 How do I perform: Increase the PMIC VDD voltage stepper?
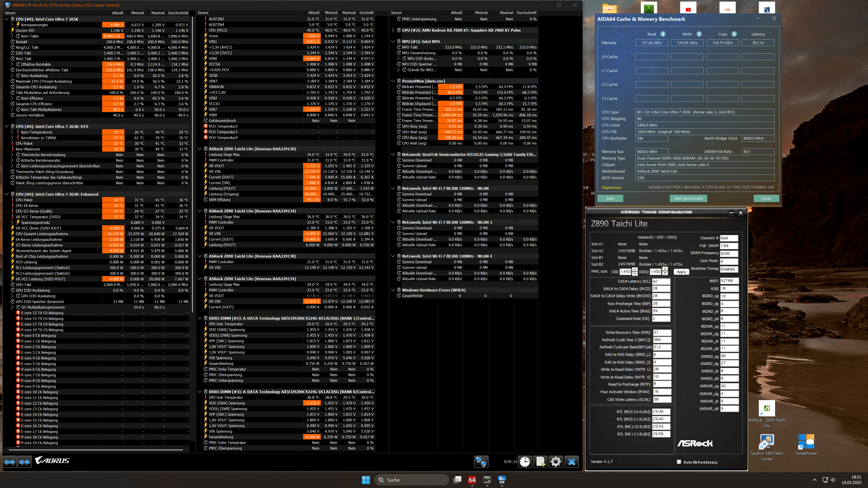click(x=635, y=270)
